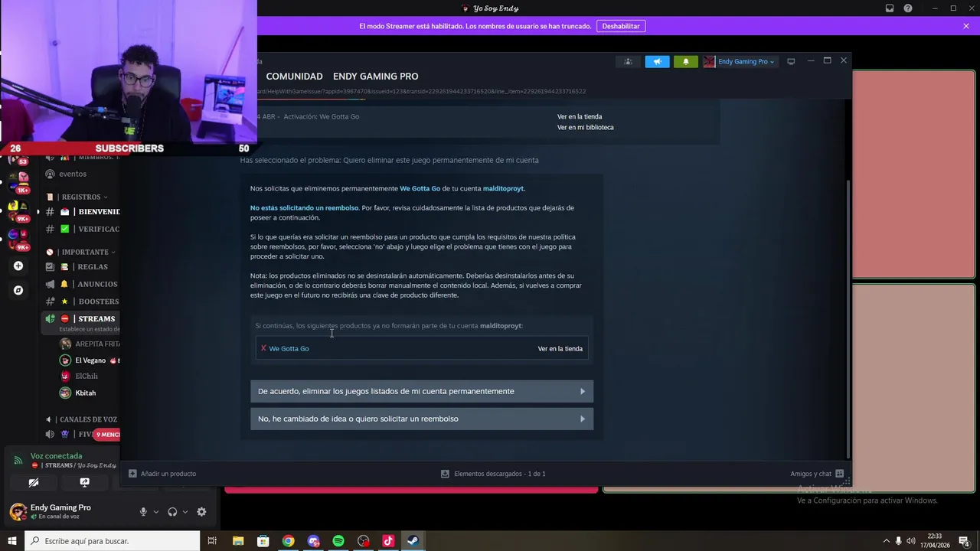The height and width of the screenshot is (551, 980).
Task: Open Steam announcements megaphone icon
Action: [x=657, y=61]
